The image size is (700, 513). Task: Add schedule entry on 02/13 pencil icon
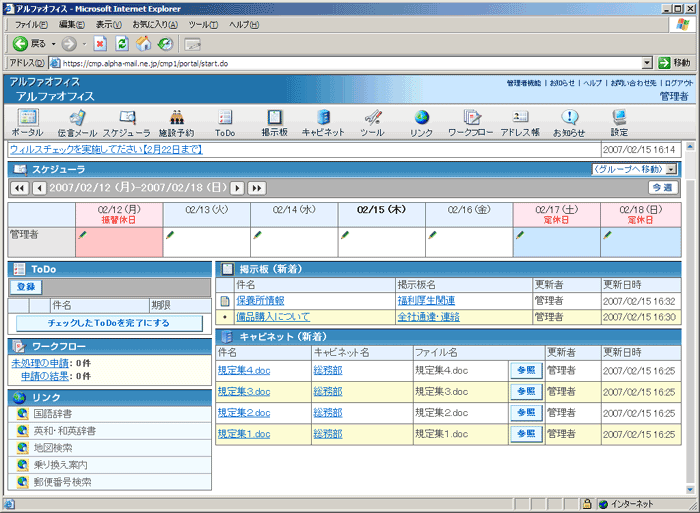[x=170, y=234]
